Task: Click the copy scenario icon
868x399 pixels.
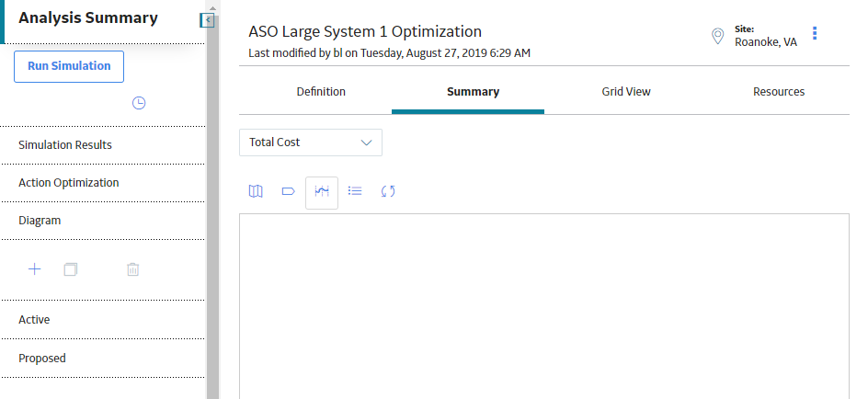Action: pos(70,269)
